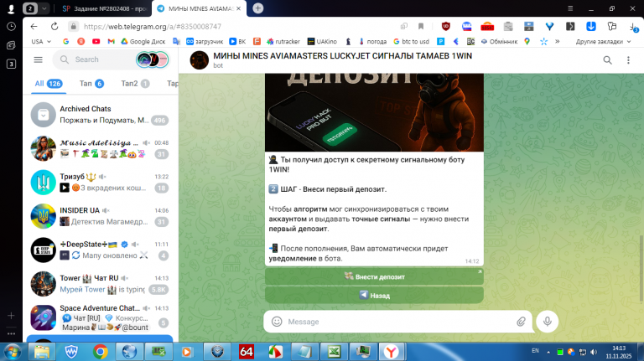Screen dimensions: 644x361
Task: Show hidden tray icons arrow
Action: tap(548, 352)
